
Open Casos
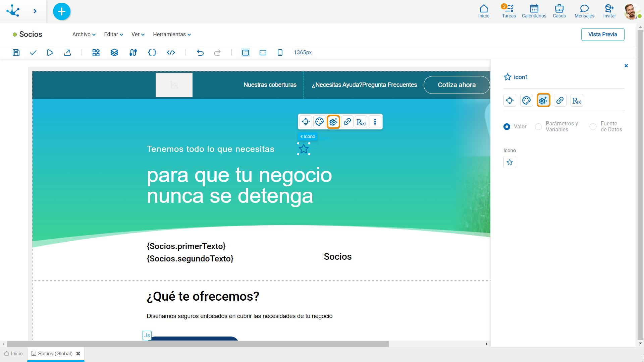[x=559, y=11]
